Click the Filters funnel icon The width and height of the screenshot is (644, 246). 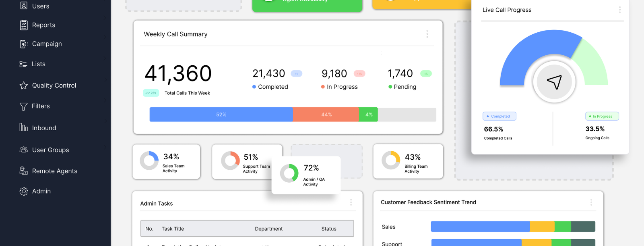pyautogui.click(x=24, y=106)
